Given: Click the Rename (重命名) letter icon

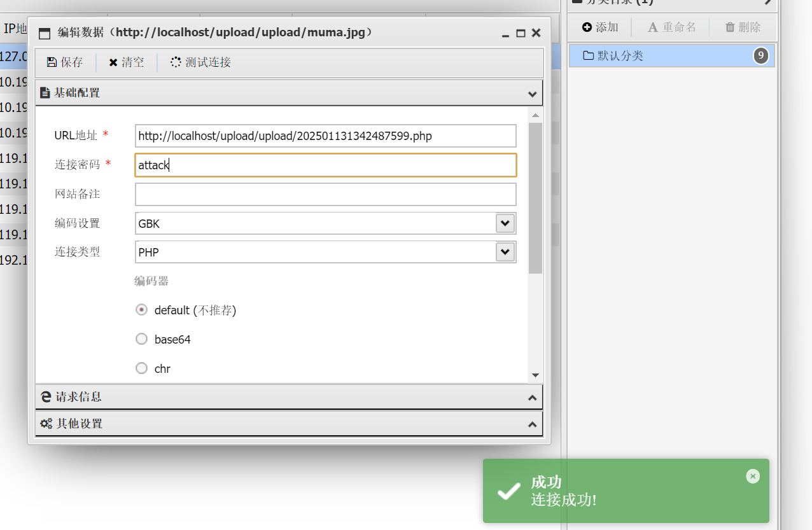Looking at the screenshot, I should pos(652,27).
